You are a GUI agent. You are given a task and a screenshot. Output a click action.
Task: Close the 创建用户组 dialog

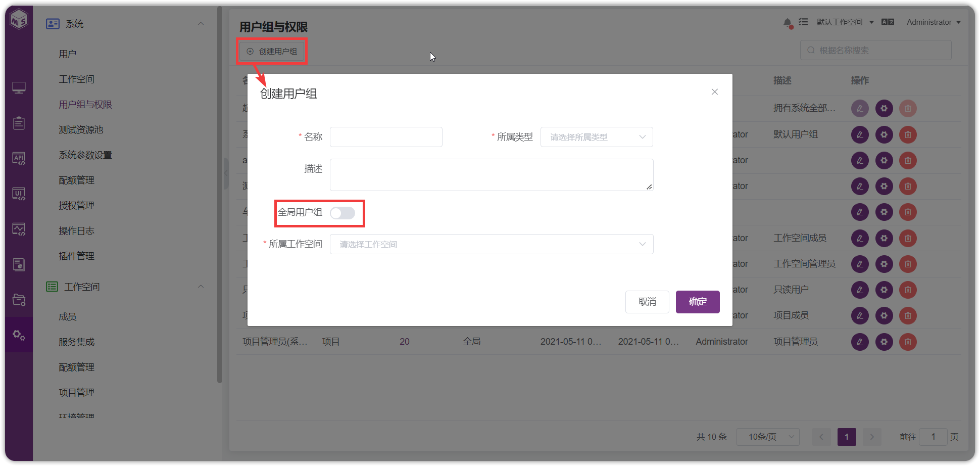tap(715, 92)
